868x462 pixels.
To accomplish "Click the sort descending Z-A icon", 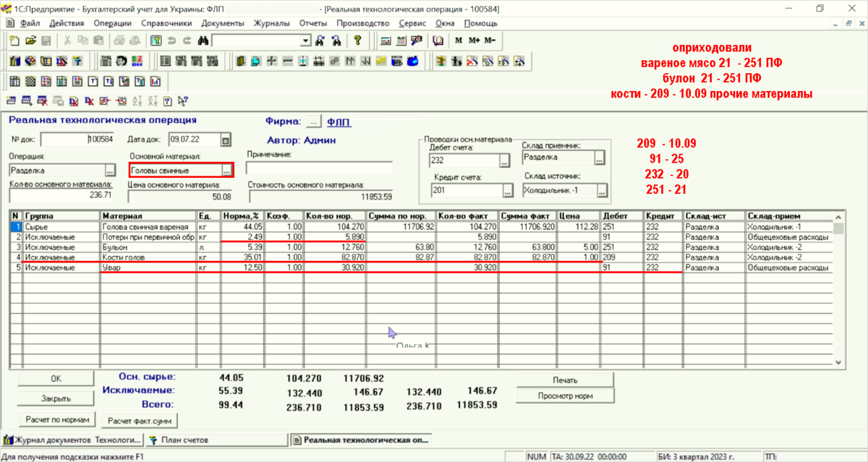I will tap(151, 101).
